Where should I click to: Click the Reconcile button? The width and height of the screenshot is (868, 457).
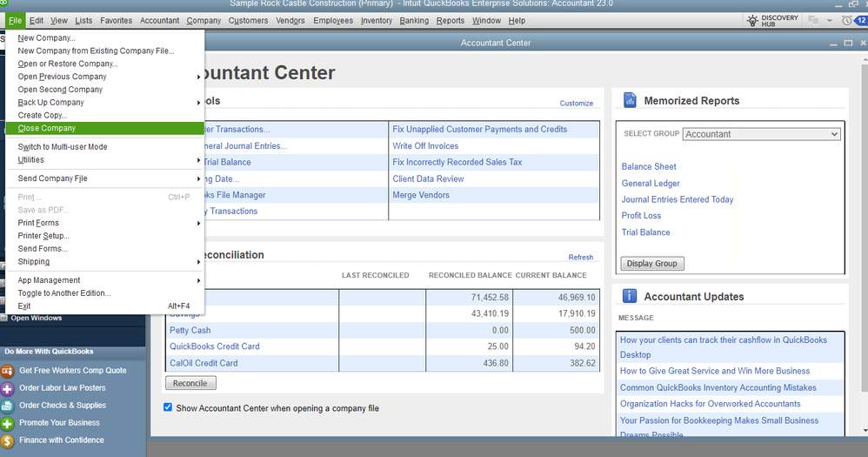(190, 383)
